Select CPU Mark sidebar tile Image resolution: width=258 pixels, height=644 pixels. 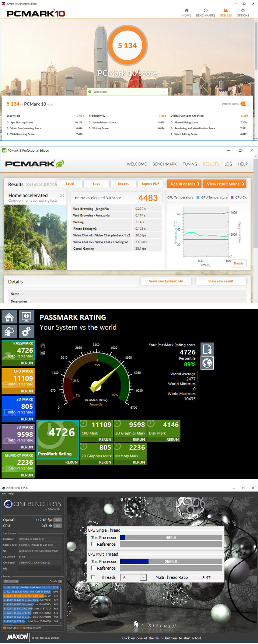tap(18, 381)
